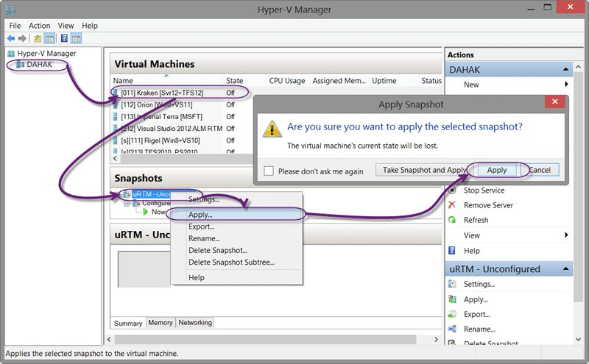589x364 pixels.
Task: Open the Help menu in the menu bar
Action: [x=90, y=26]
